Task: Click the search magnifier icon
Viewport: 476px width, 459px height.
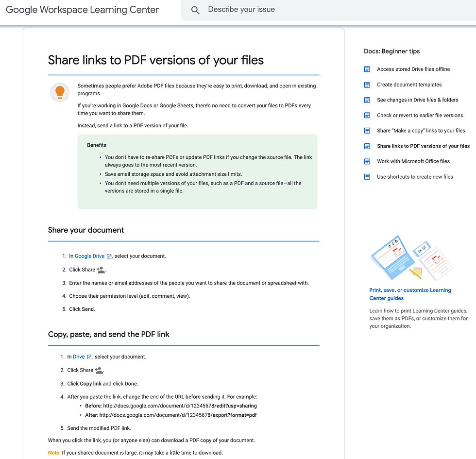Action: pos(195,10)
